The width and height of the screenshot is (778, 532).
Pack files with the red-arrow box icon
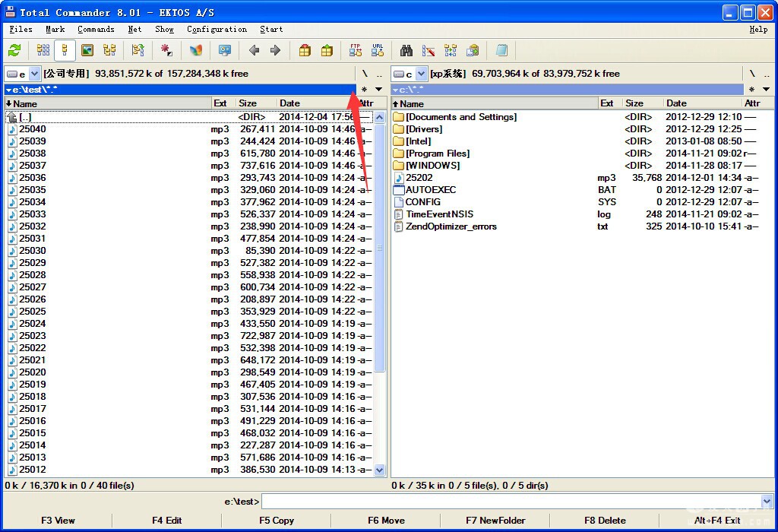click(305, 50)
